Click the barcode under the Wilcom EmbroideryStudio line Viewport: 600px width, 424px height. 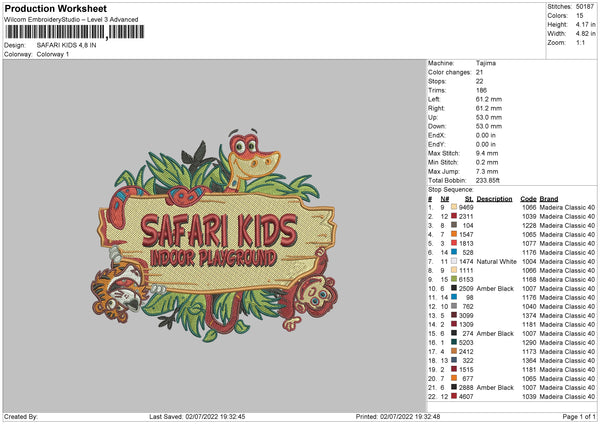pos(75,32)
